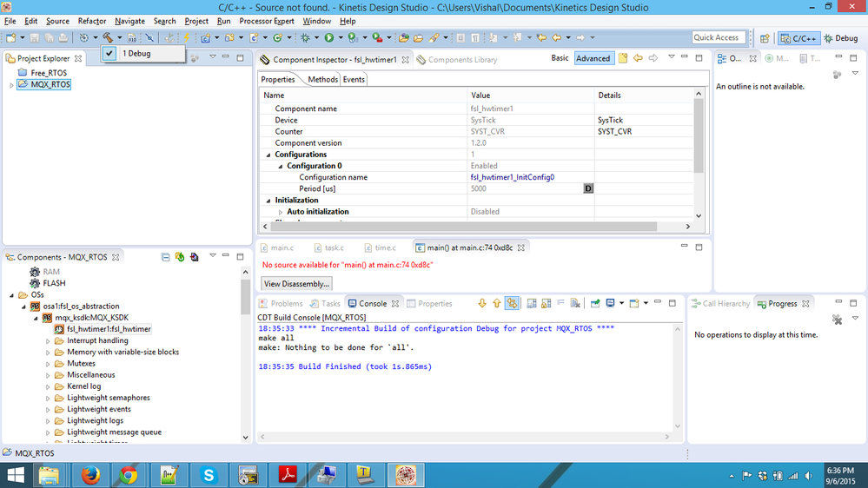Open the Run button dropdown arrow
The image size is (868, 488).
click(340, 37)
